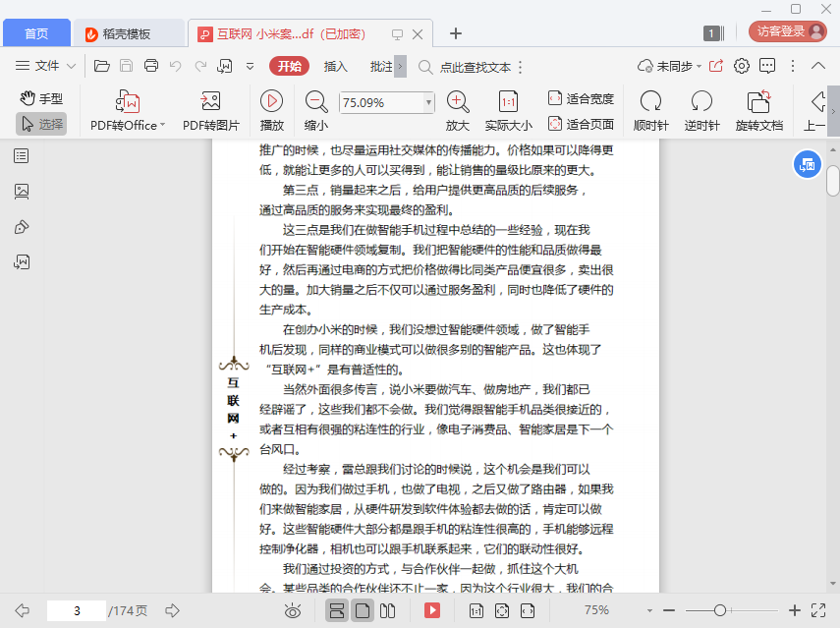Screen dimensions: 840x628
Task: Switch to the 插入 ribbon tab
Action: [x=336, y=66]
